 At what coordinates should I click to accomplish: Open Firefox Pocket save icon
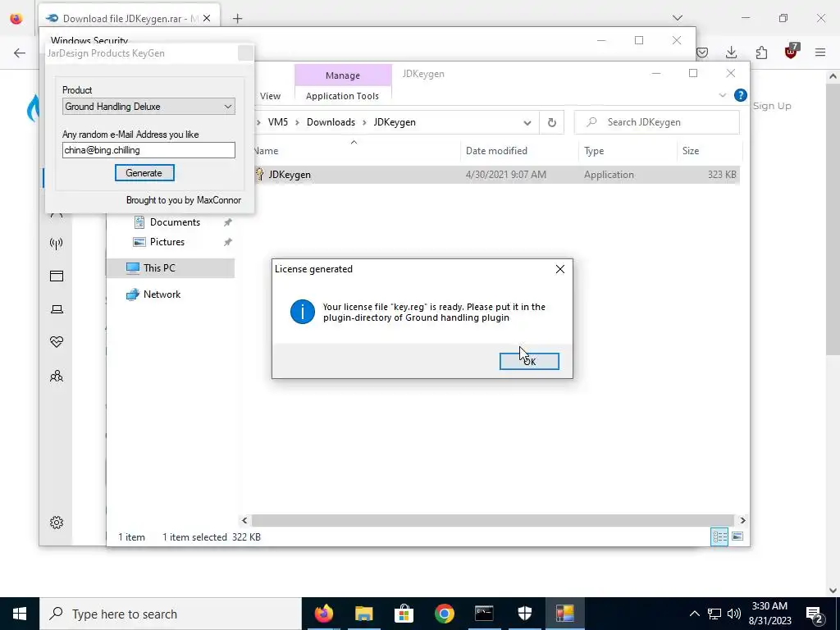tap(702, 52)
